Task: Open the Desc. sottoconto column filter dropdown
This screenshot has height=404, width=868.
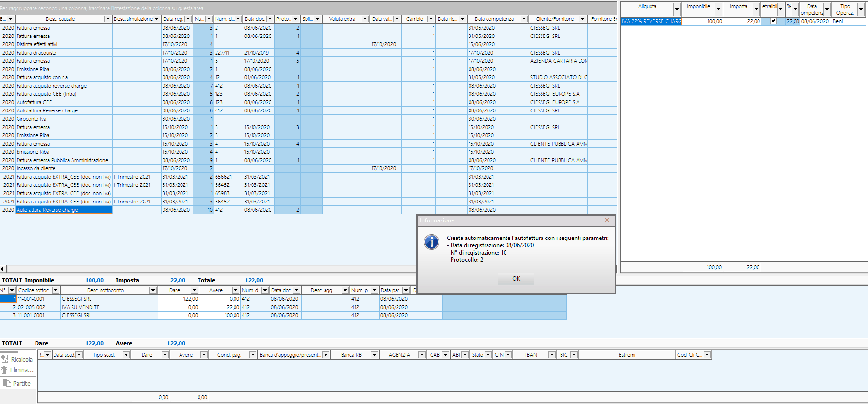Action: click(153, 290)
